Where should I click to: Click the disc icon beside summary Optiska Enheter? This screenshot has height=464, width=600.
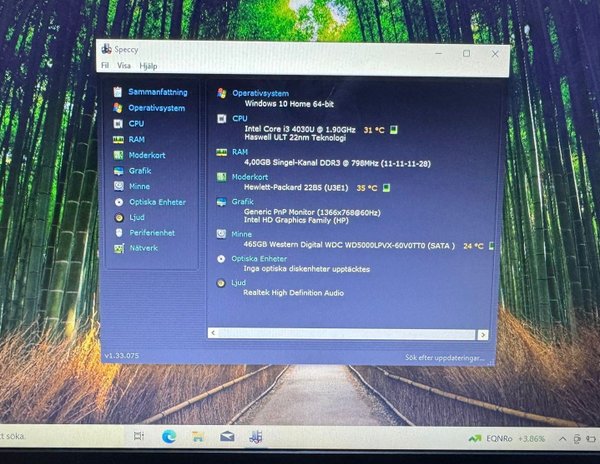221,259
